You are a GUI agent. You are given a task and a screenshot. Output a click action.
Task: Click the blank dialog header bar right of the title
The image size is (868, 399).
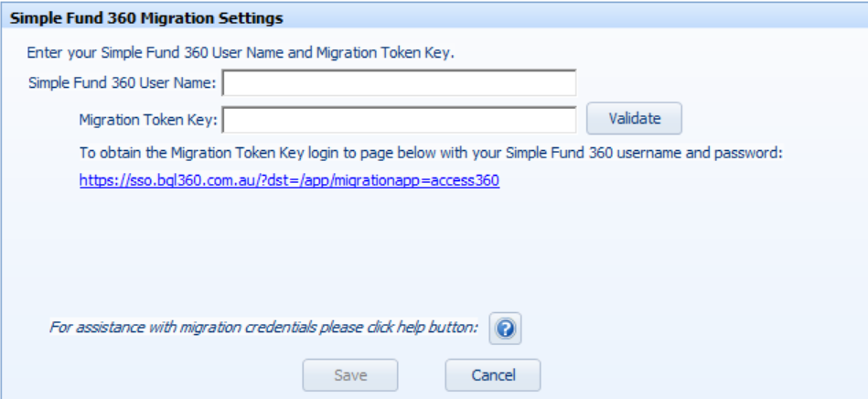tap(575, 18)
